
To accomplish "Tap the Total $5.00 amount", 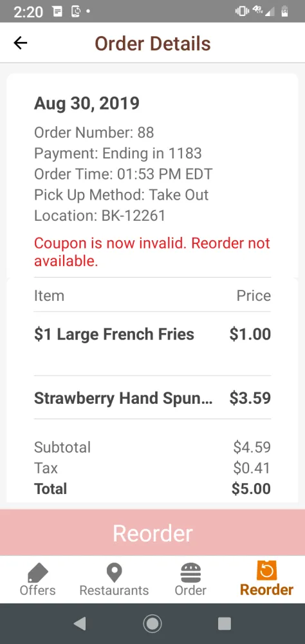I will coord(251,489).
